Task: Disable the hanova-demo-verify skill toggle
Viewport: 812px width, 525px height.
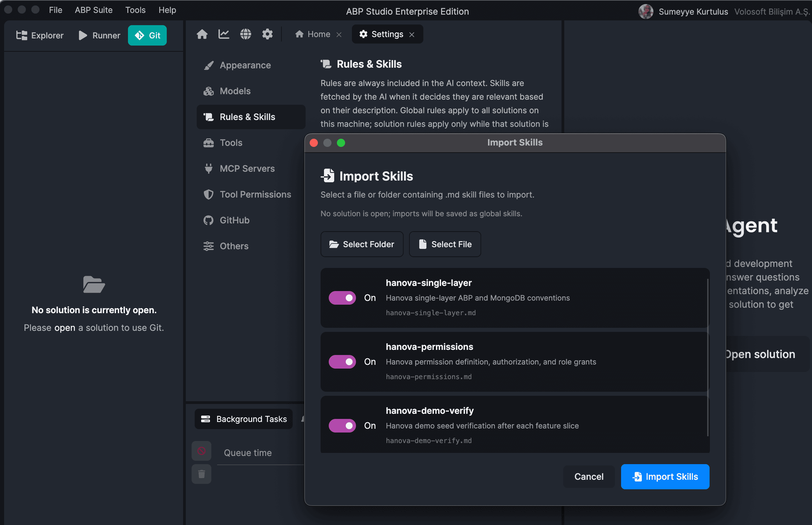Action: point(342,426)
